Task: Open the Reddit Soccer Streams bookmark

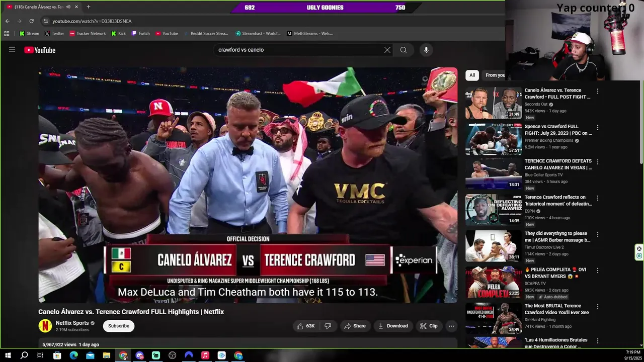Action: [x=205, y=34]
